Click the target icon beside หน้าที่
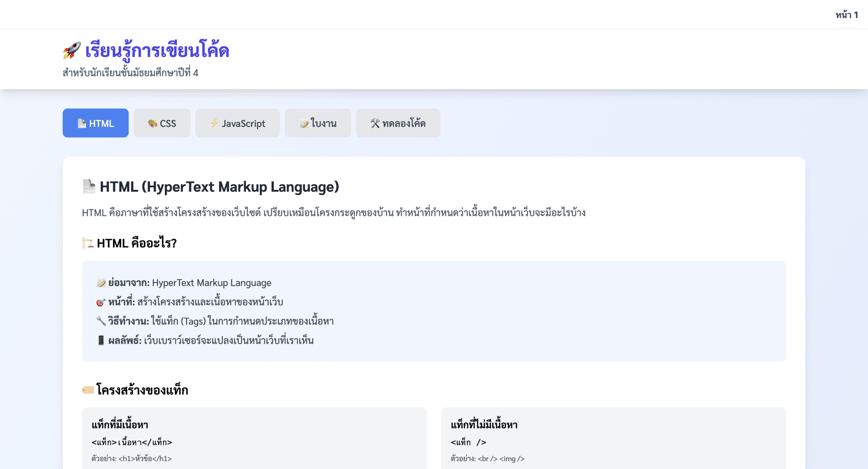The image size is (868, 469). 101,302
